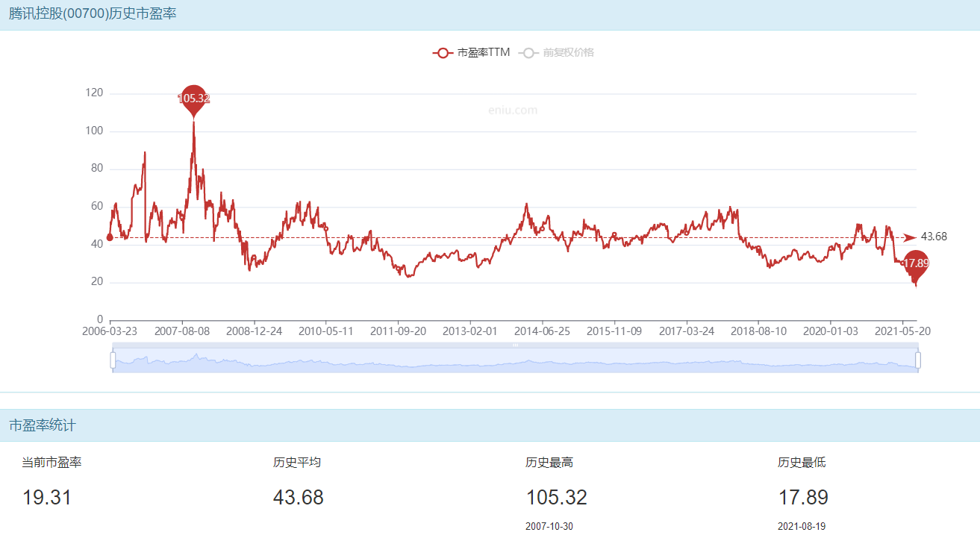The image size is (980, 544).
Task: Click the x-axis label 2008-12-24
Action: click(x=255, y=331)
